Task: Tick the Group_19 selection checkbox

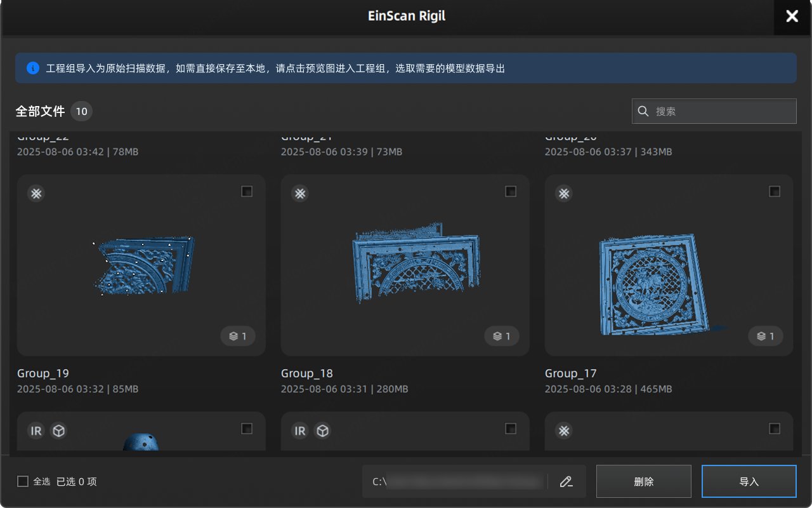Action: pyautogui.click(x=247, y=192)
